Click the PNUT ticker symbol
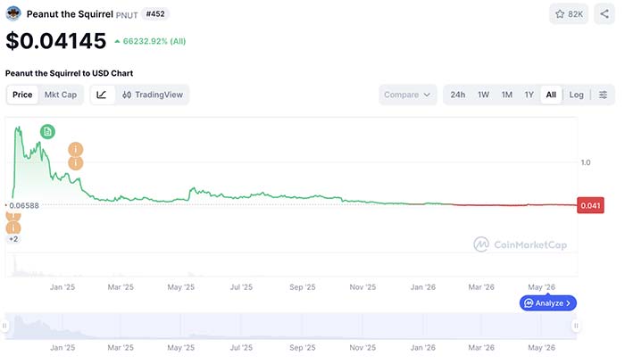The width and height of the screenshot is (625, 364). [x=127, y=15]
